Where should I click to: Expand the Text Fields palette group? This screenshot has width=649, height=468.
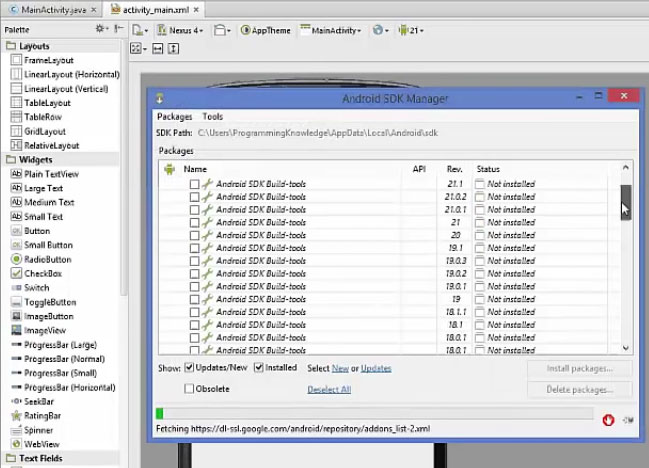[x=11, y=458]
